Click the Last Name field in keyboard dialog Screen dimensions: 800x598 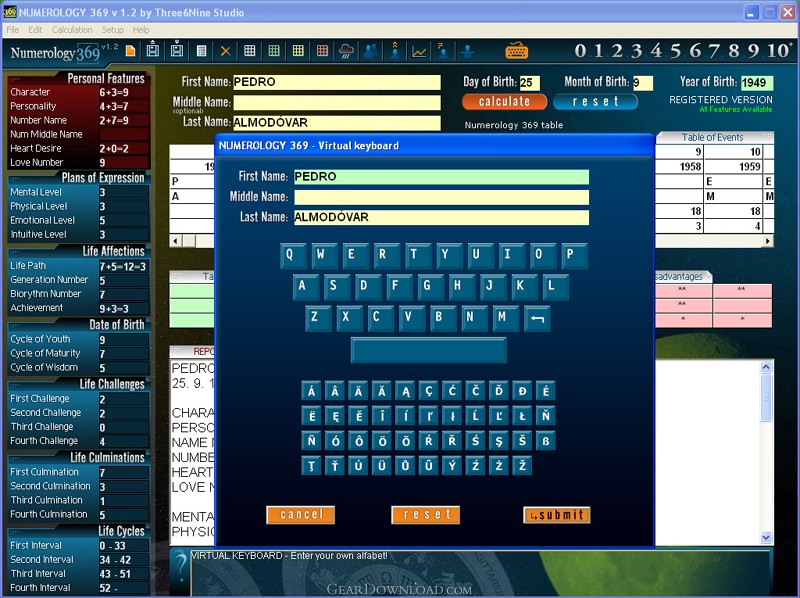(441, 217)
